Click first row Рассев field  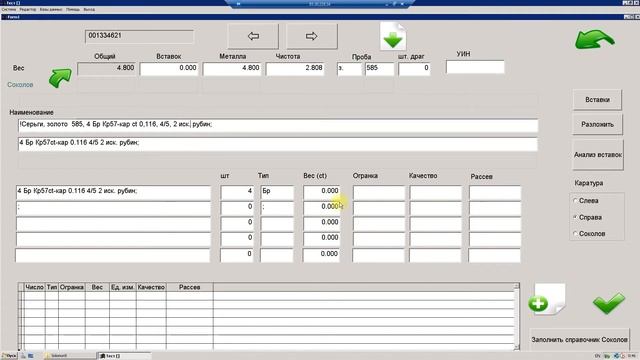click(495, 192)
